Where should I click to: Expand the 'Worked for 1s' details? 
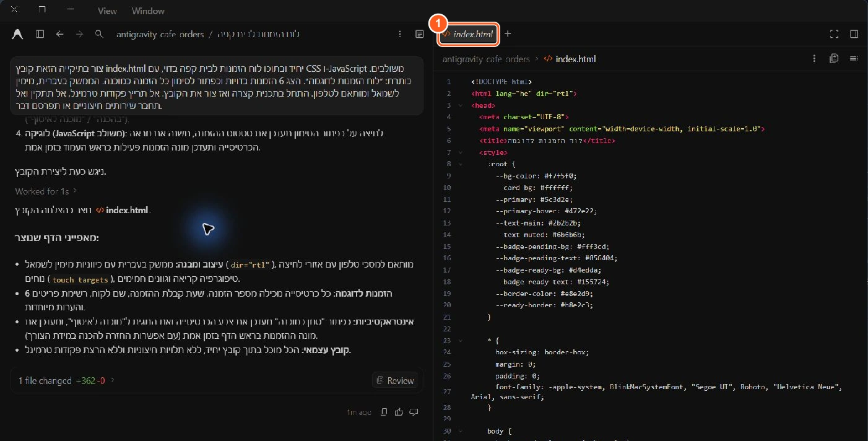point(46,191)
